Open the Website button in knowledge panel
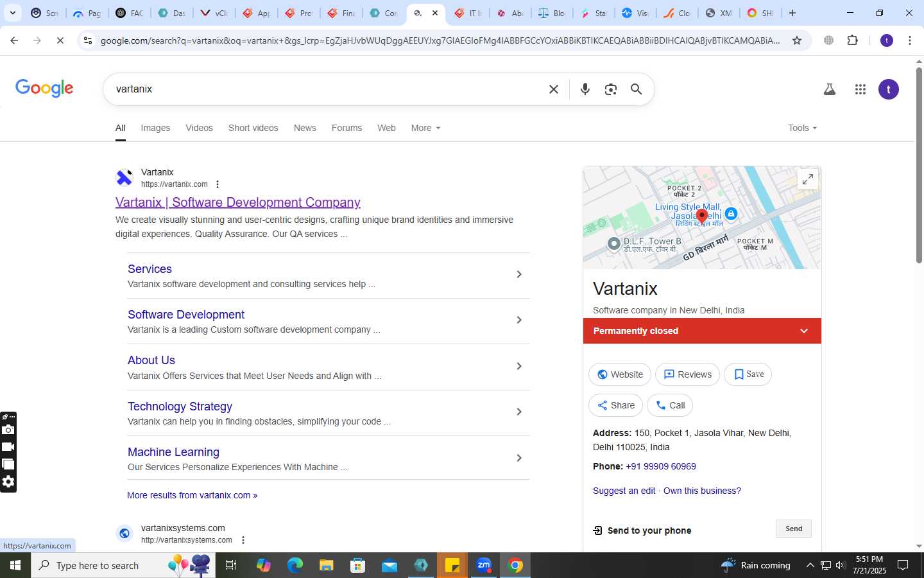 620,374
